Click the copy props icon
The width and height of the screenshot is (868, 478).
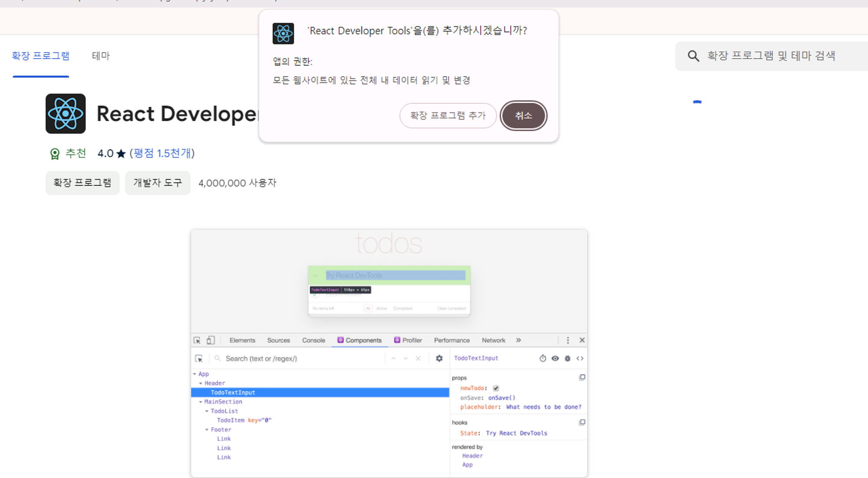pyautogui.click(x=582, y=377)
